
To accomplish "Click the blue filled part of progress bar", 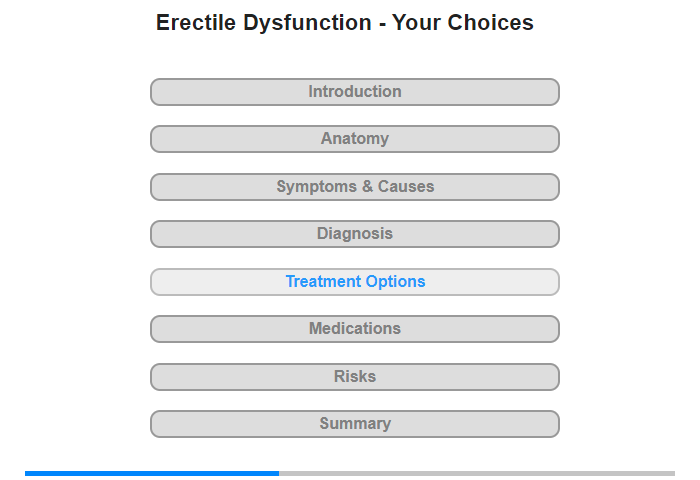I will (x=150, y=473).
